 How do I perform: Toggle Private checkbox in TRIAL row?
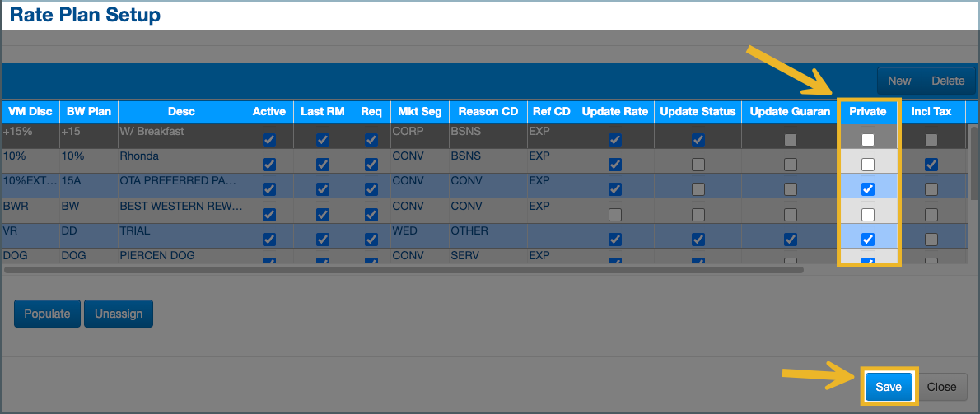[x=868, y=240]
